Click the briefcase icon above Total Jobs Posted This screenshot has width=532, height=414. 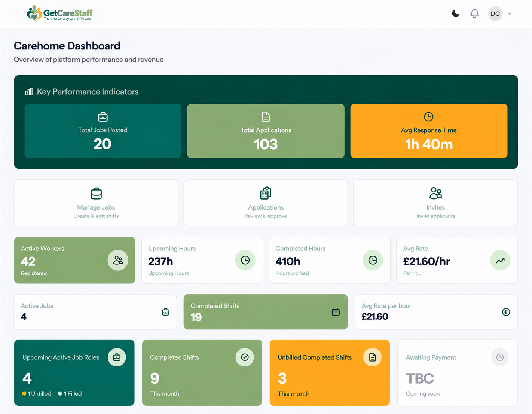(x=103, y=117)
